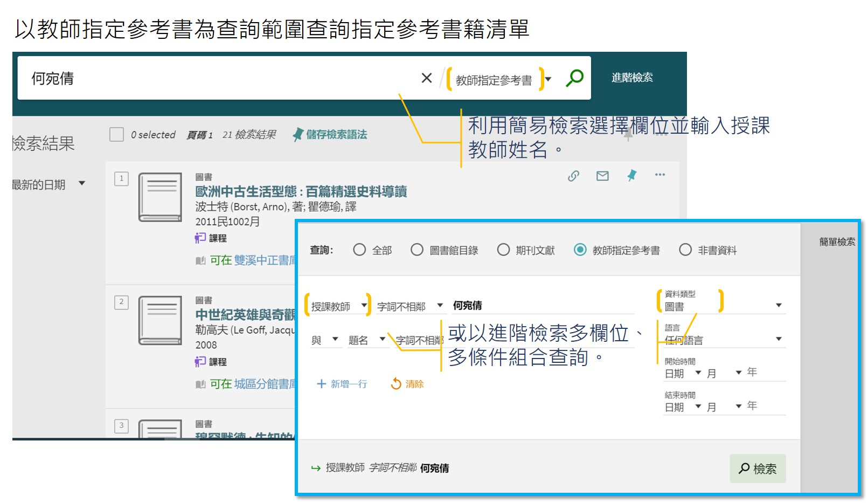Click the magnifier search icon in top bar
868x503 pixels.
coord(573,78)
